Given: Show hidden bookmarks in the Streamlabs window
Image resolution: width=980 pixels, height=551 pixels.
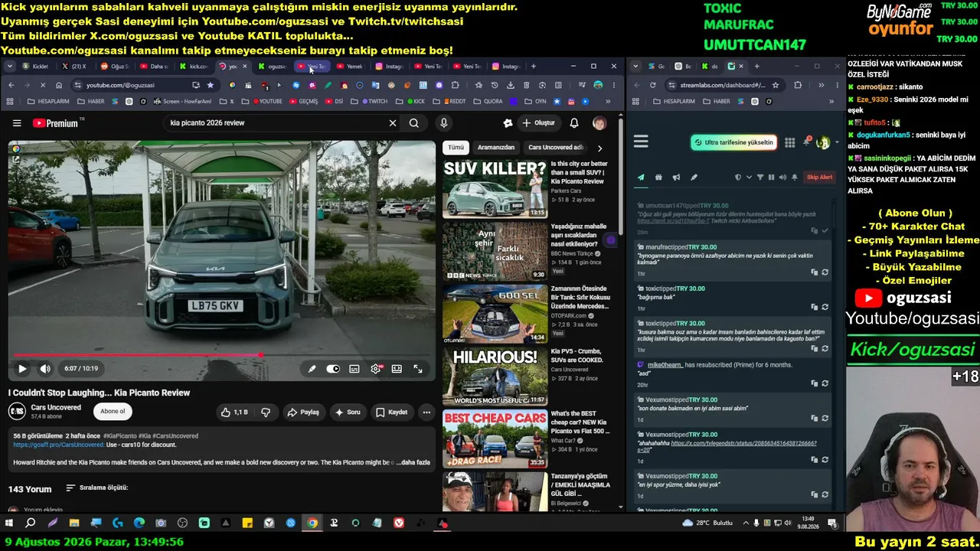Looking at the screenshot, I should [831, 101].
